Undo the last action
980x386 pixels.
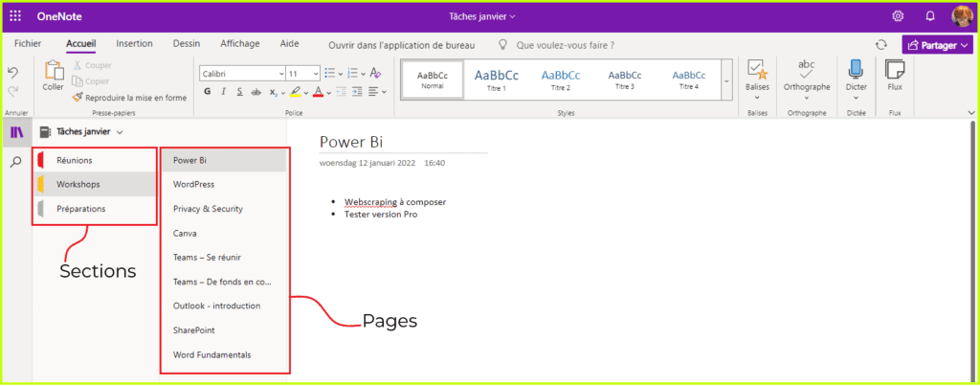[x=12, y=72]
